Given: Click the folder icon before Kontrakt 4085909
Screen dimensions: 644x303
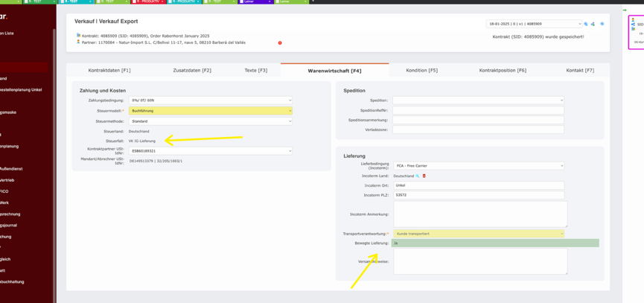Looking at the screenshot, I should click(x=78, y=36).
